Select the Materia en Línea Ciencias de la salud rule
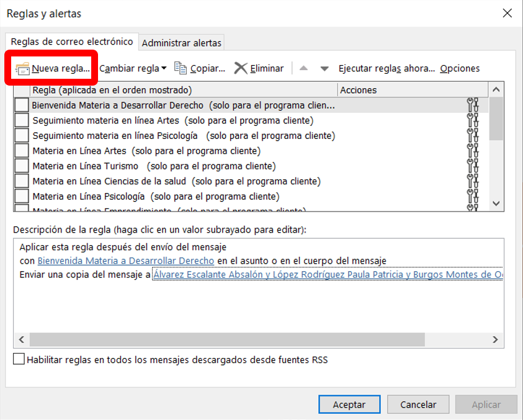The image size is (523, 420). pyautogui.click(x=176, y=181)
